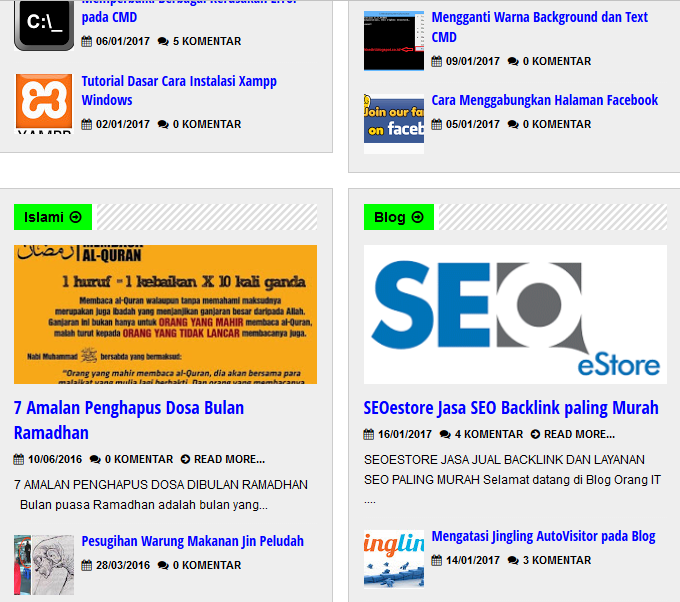
Task: Open the Join our Facebook thumbnail
Action: click(x=394, y=124)
